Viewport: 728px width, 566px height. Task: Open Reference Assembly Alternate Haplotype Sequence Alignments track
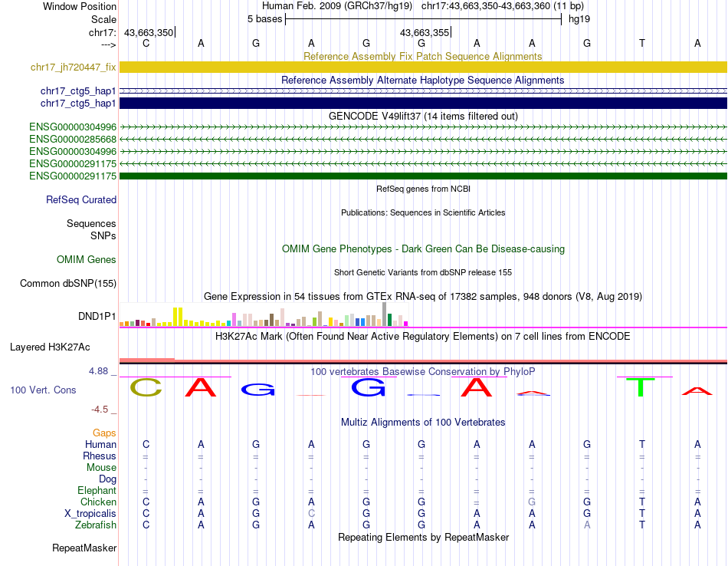pos(422,80)
